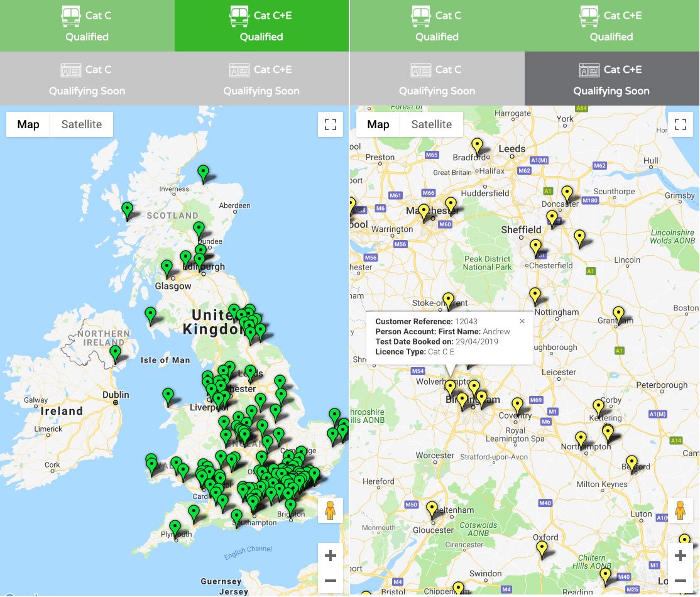This screenshot has width=700, height=597.
Task: Click the bus icon on Cat C+E Qualified tab
Action: click(x=239, y=15)
